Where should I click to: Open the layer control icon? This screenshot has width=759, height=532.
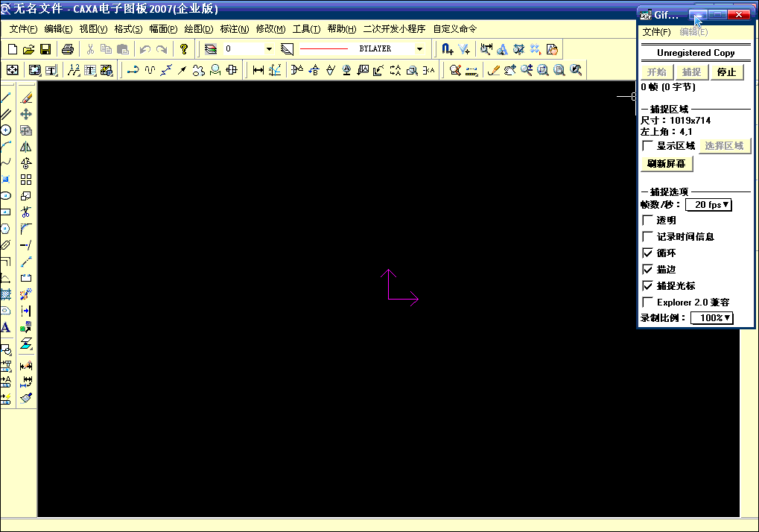pos(211,49)
